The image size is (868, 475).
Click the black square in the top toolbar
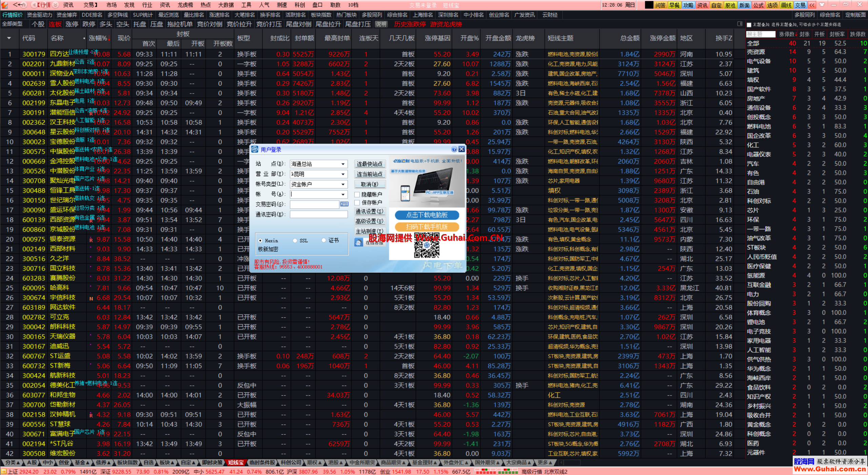(x=649, y=5)
